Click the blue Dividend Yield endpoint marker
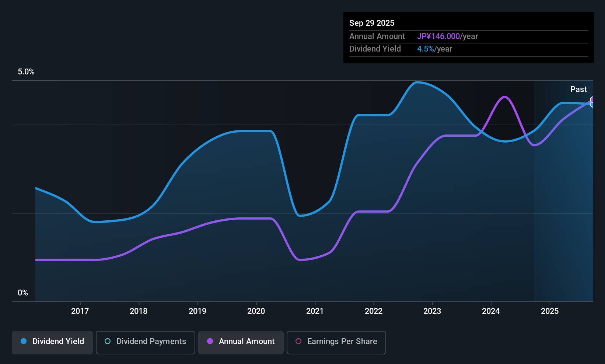Viewport: 605px width, 364px height. pos(592,105)
